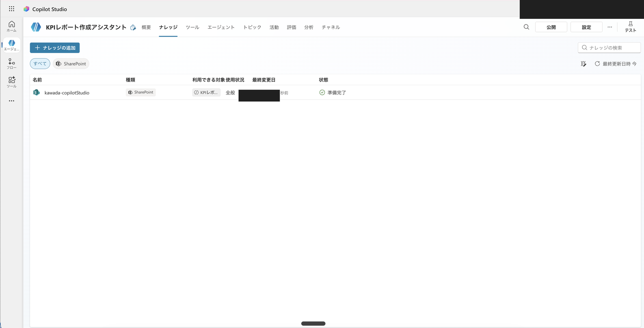Click the 設定 button
This screenshot has width=644, height=328.
(x=586, y=27)
